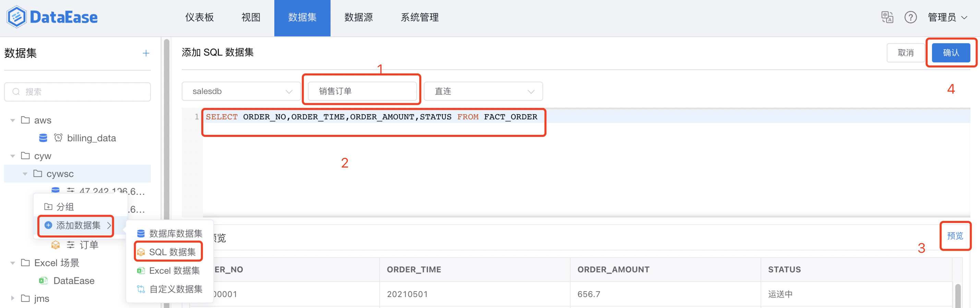Image resolution: width=980 pixels, height=308 pixels.
Task: Click the 数据库数据集 database icon
Action: click(x=141, y=233)
